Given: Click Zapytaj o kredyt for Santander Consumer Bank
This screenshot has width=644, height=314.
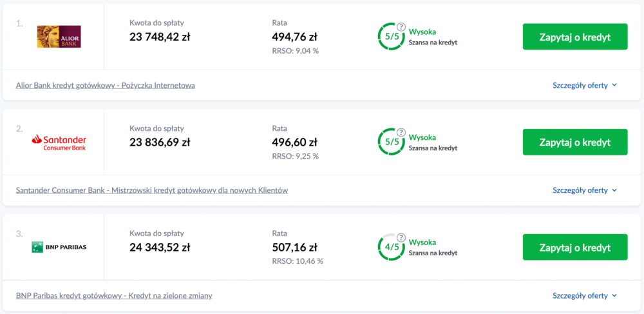Looking at the screenshot, I should point(575,142).
